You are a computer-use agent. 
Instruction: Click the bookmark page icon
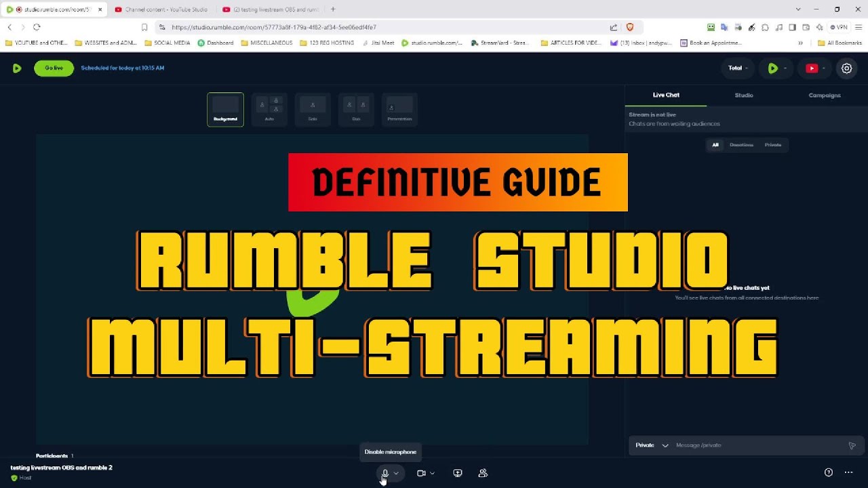pyautogui.click(x=144, y=27)
